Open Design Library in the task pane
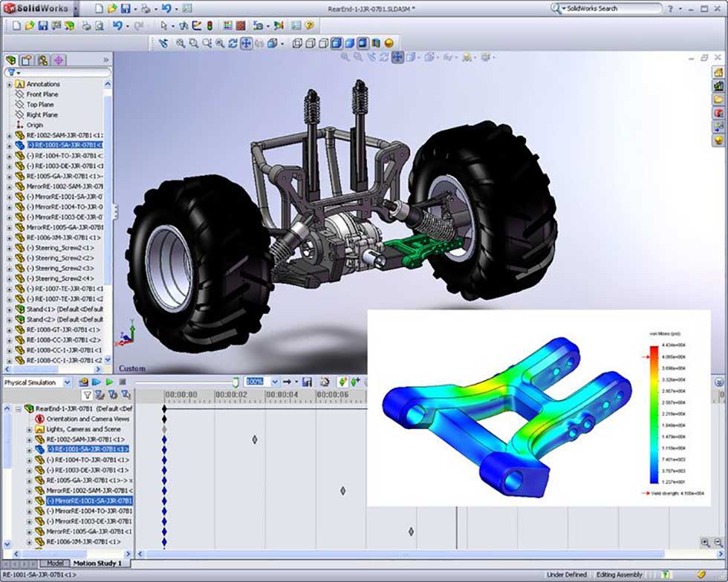 [x=719, y=86]
